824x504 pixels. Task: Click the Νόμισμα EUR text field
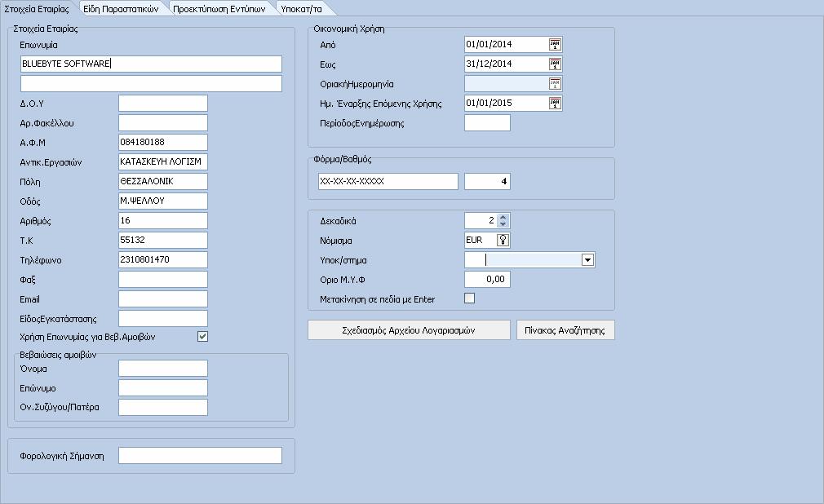(x=481, y=241)
